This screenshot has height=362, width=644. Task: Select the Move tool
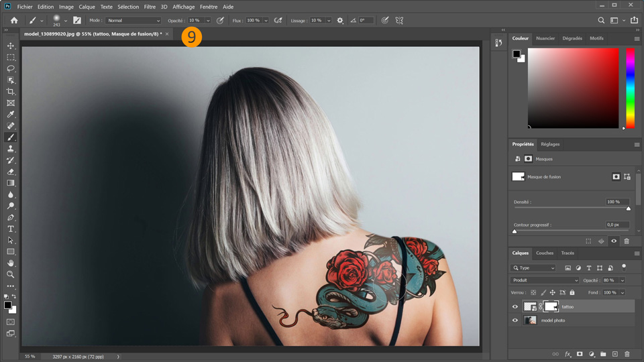[x=11, y=46]
